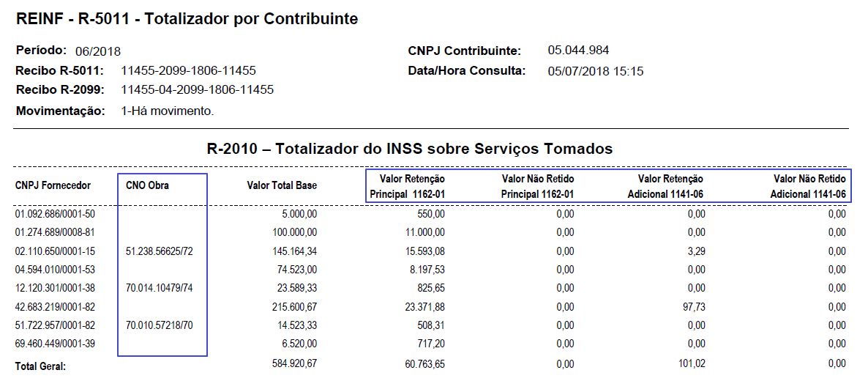Select the CNPJ Fornecedor column header
The width and height of the screenshot is (868, 381).
coord(53,186)
